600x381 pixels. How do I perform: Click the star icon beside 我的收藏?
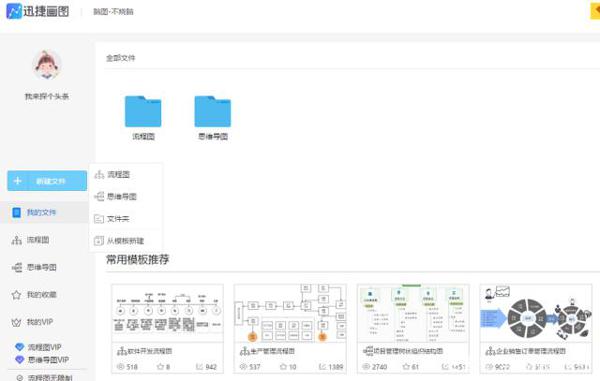(16, 295)
